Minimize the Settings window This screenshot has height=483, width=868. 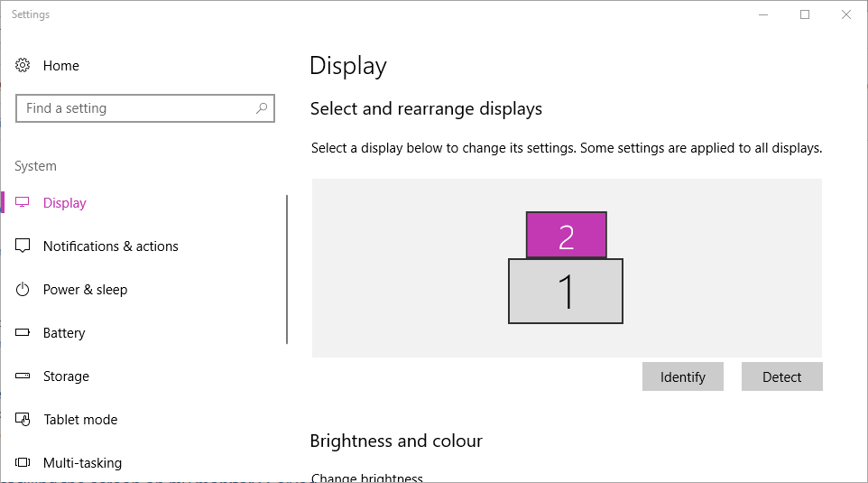coord(763,14)
